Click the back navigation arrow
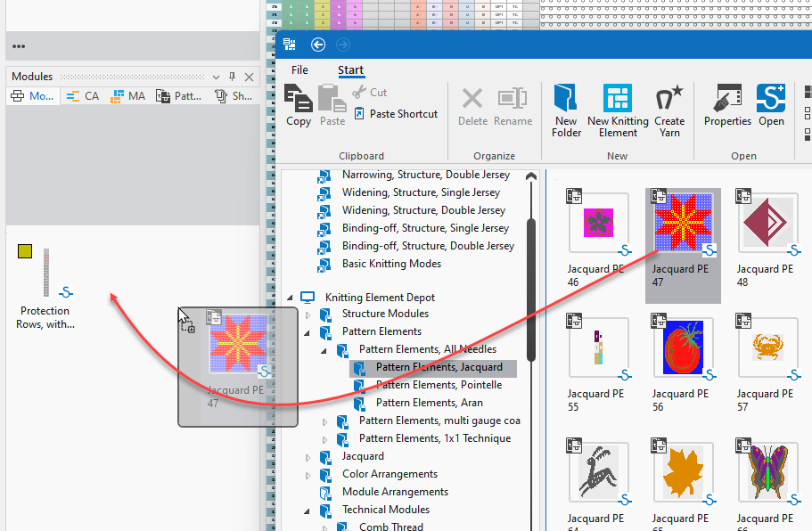Viewport: 812px width, 531px height. (318, 45)
